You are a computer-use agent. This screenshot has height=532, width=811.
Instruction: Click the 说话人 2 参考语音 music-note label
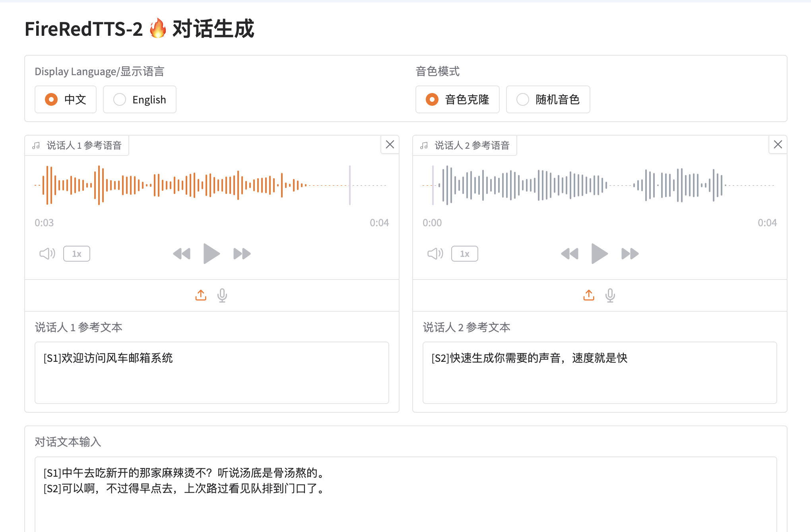click(x=465, y=146)
